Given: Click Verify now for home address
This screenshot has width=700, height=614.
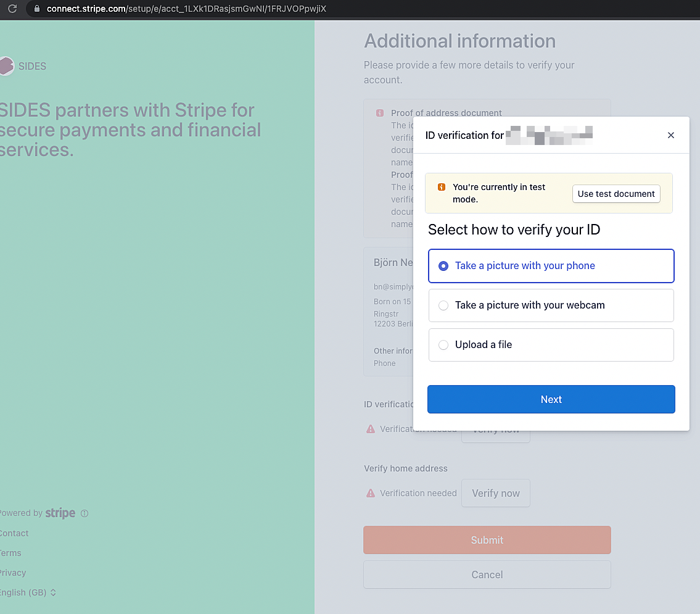Looking at the screenshot, I should click(495, 493).
